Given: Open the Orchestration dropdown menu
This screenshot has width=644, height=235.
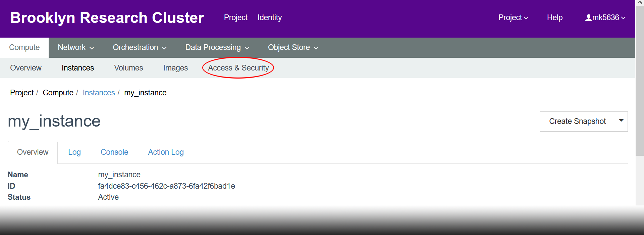Looking at the screenshot, I should tap(139, 48).
